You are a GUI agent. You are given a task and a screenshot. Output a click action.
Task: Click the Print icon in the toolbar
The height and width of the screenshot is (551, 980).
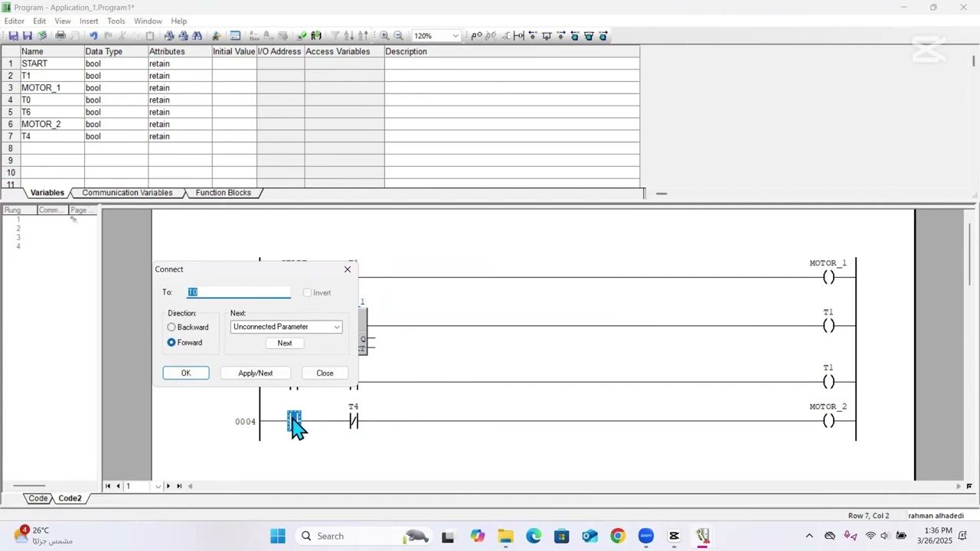60,36
